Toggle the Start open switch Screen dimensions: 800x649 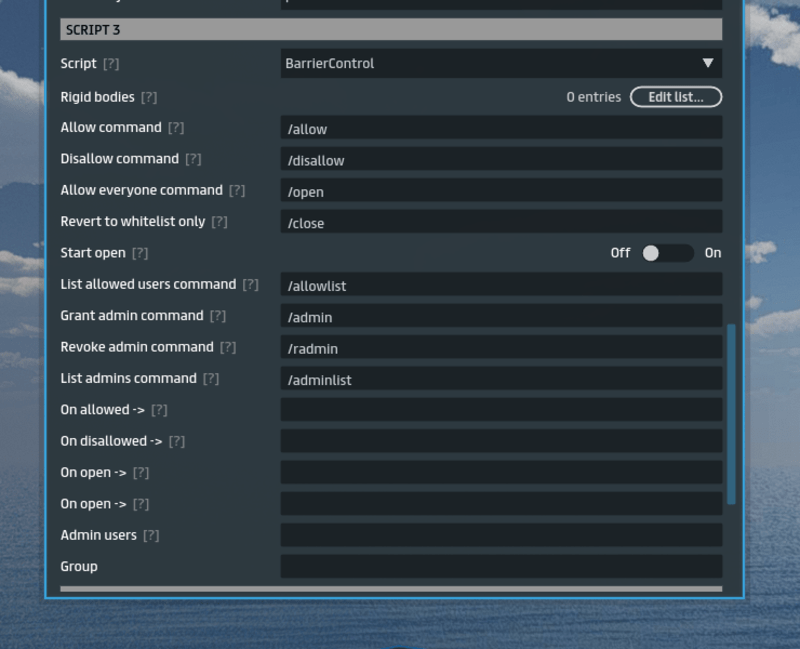(667, 253)
